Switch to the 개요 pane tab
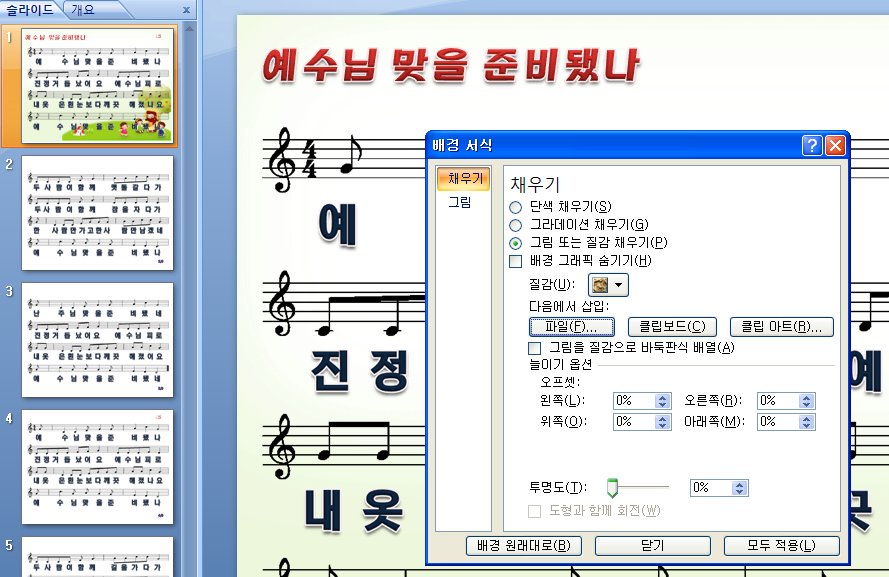Screen dimensions: 889x577 tap(83, 10)
